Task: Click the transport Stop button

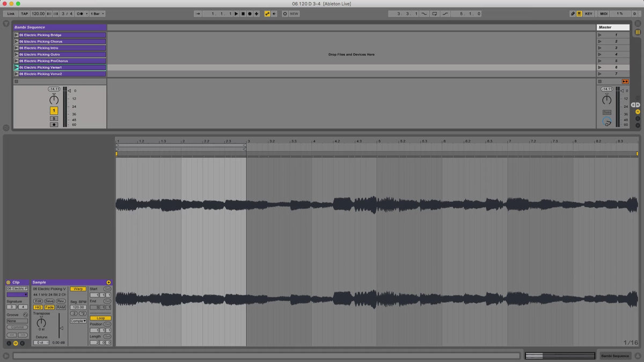Action: tap(243, 13)
